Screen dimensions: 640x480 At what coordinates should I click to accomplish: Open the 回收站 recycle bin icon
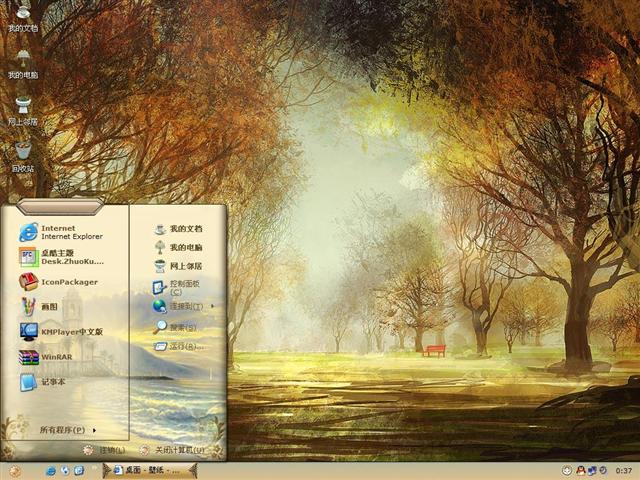[x=23, y=157]
